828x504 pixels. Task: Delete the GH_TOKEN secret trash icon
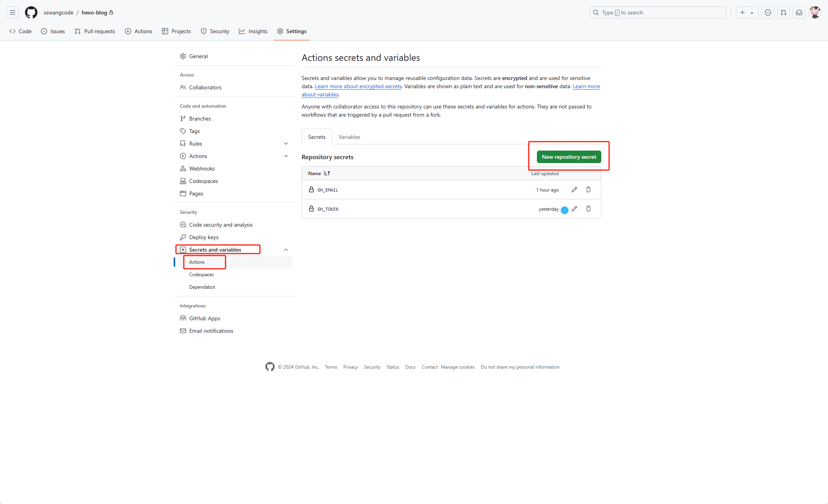coord(588,209)
